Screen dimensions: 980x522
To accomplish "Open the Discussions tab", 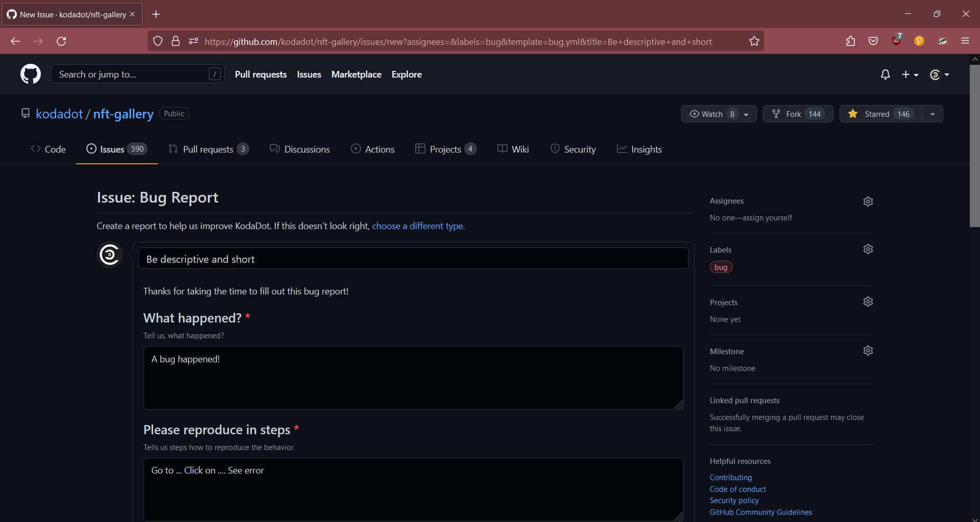I will [x=300, y=149].
